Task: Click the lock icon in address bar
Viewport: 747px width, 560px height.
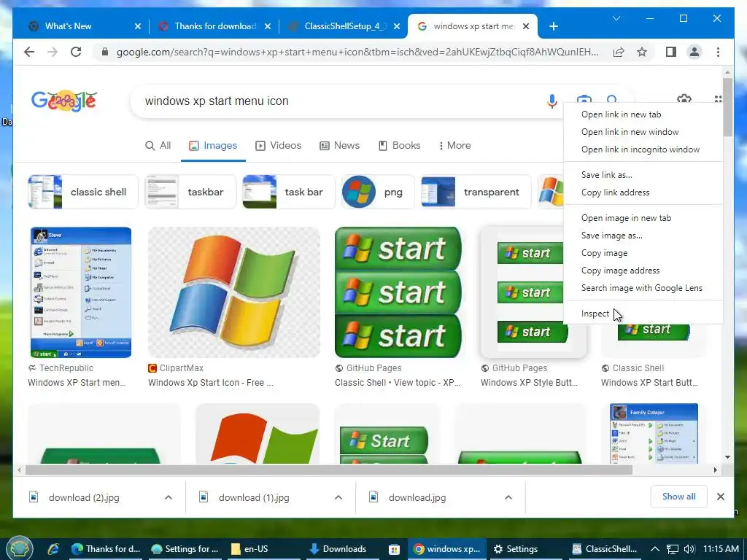Action: 105,52
